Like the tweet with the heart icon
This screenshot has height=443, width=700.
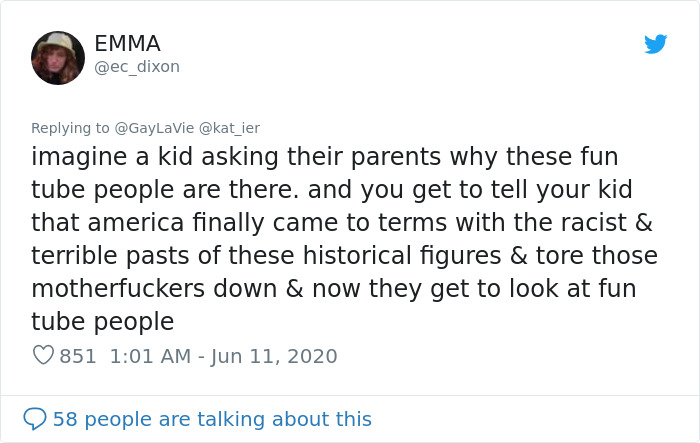pyautogui.click(x=42, y=356)
